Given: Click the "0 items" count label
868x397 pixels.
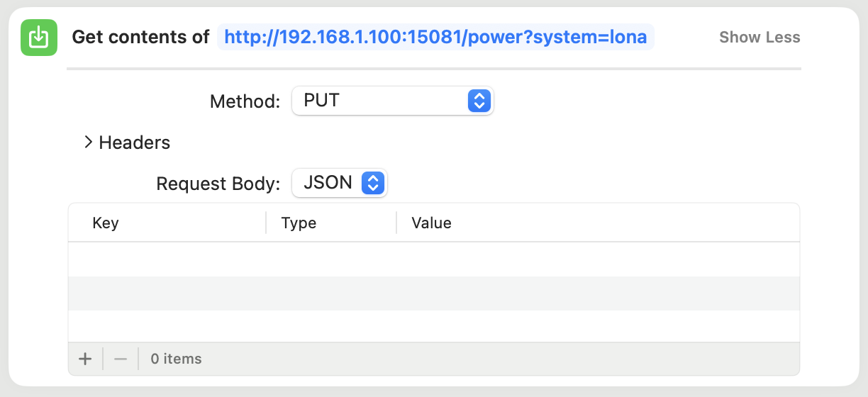Looking at the screenshot, I should (176, 359).
